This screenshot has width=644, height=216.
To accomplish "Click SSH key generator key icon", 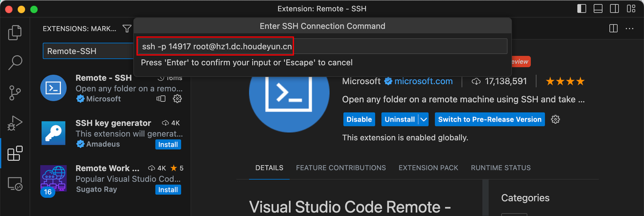I will 53,133.
